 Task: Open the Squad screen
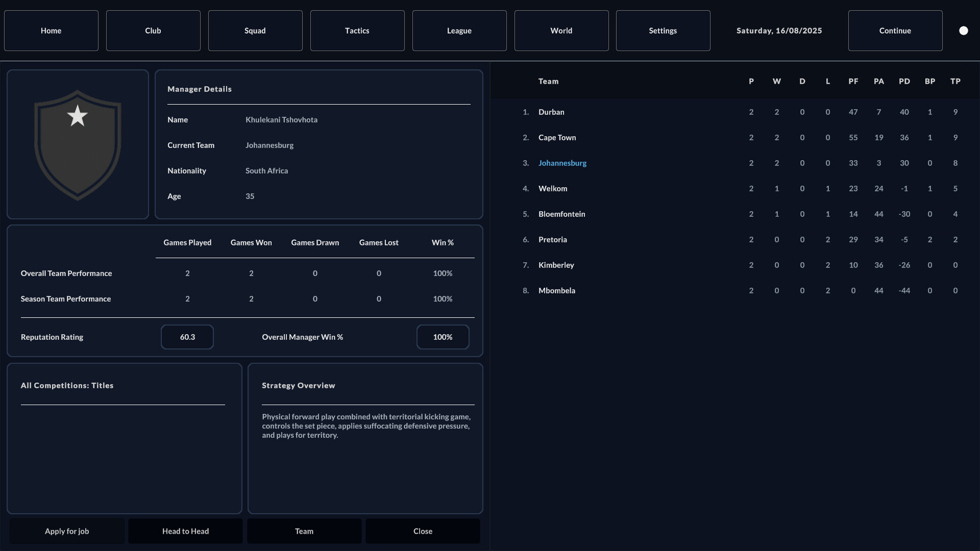[x=255, y=30]
